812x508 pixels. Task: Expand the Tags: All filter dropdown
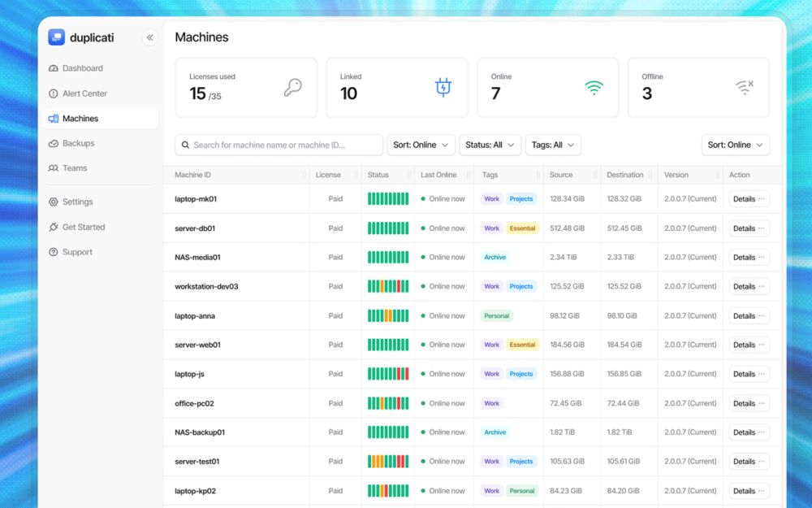553,145
